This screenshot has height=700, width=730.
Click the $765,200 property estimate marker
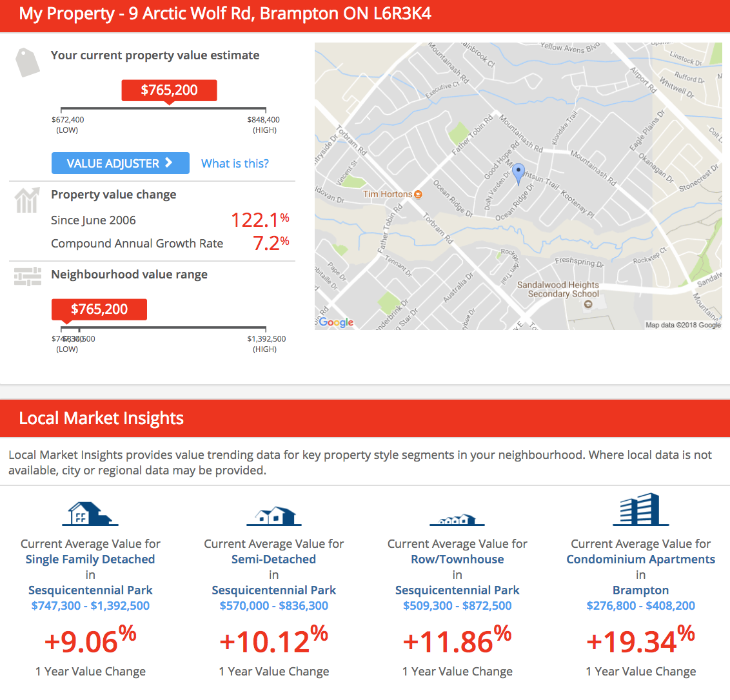pyautogui.click(x=169, y=90)
